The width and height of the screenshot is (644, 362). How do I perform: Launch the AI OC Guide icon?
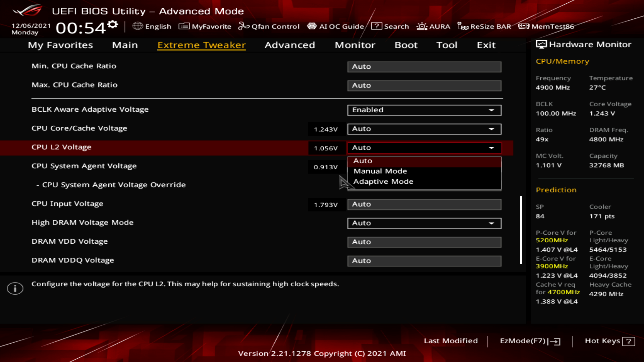point(312,26)
